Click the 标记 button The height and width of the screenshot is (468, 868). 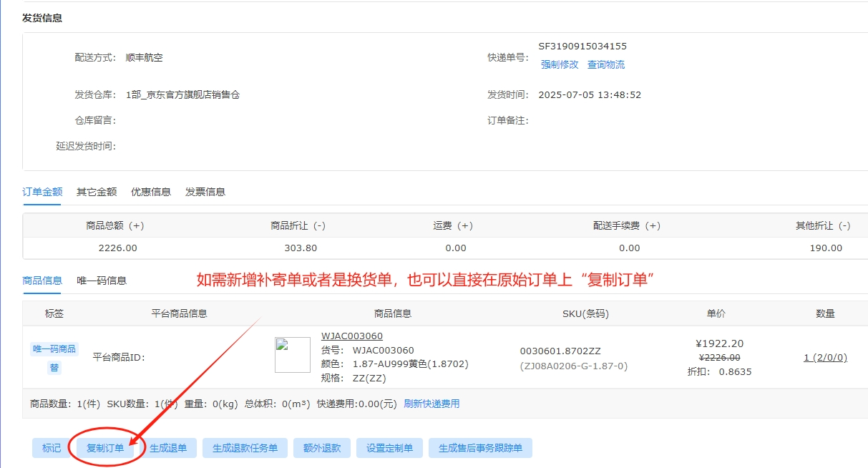pos(52,448)
